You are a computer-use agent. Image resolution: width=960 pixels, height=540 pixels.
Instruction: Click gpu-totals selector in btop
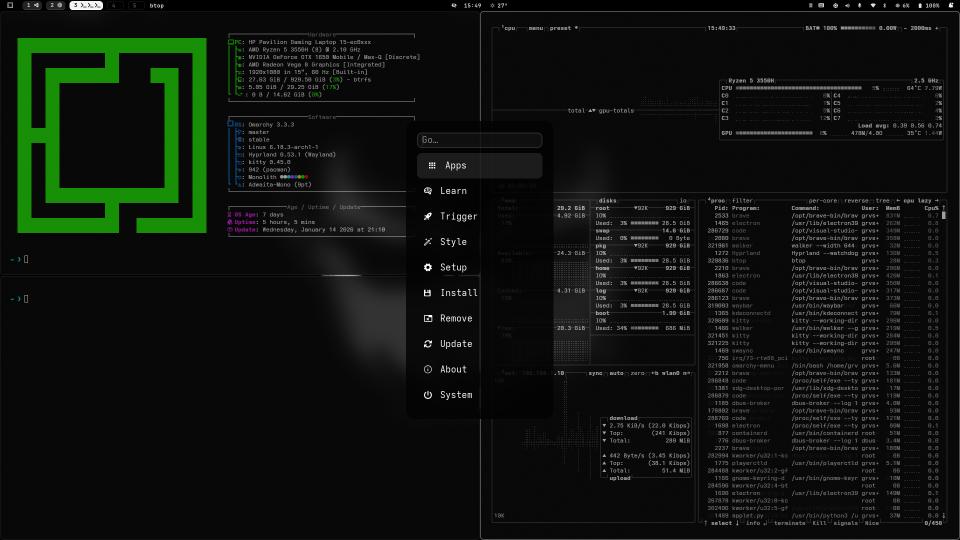point(616,111)
